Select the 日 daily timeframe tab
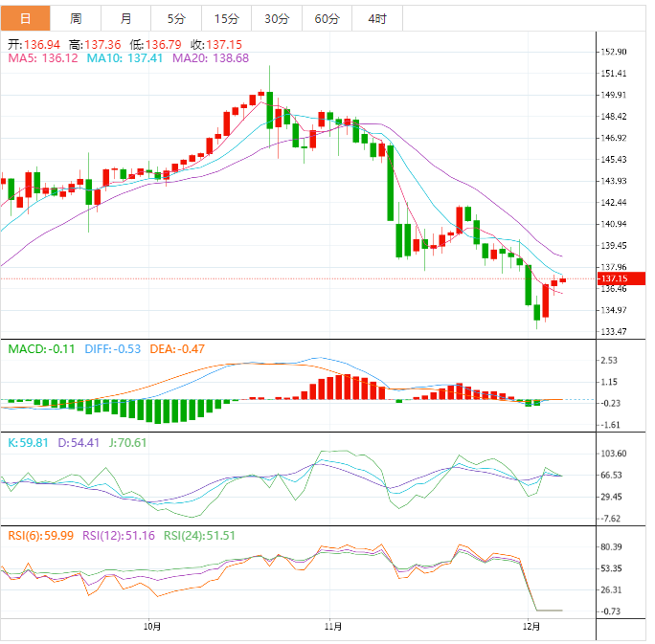Viewport: 655px width, 644px height. point(26,18)
